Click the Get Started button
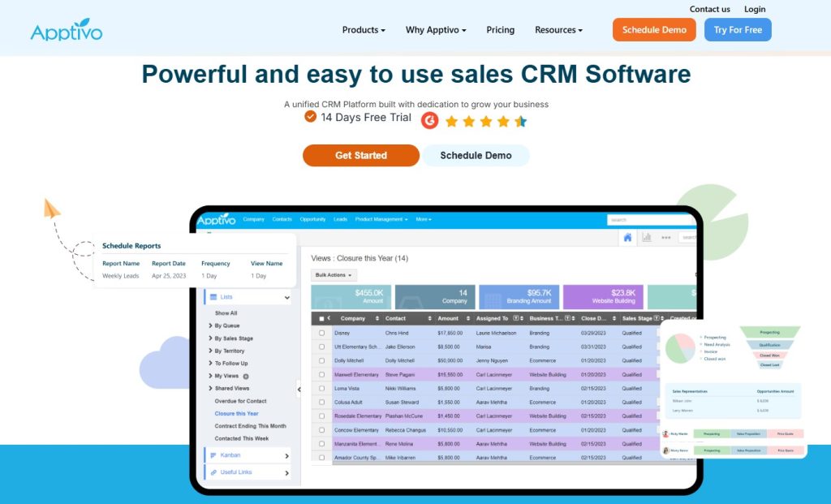 click(361, 155)
